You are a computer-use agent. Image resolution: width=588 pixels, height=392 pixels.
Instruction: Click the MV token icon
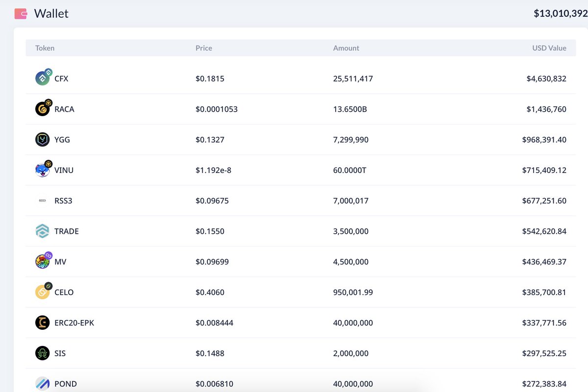[42, 261]
